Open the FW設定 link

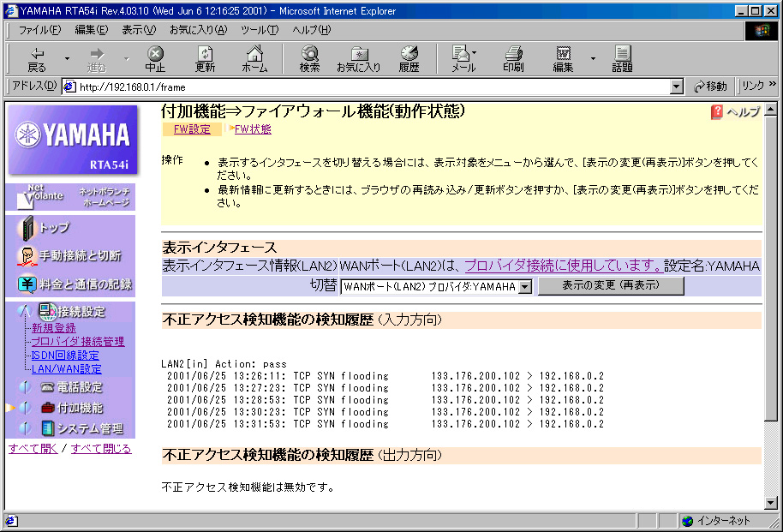coord(192,129)
